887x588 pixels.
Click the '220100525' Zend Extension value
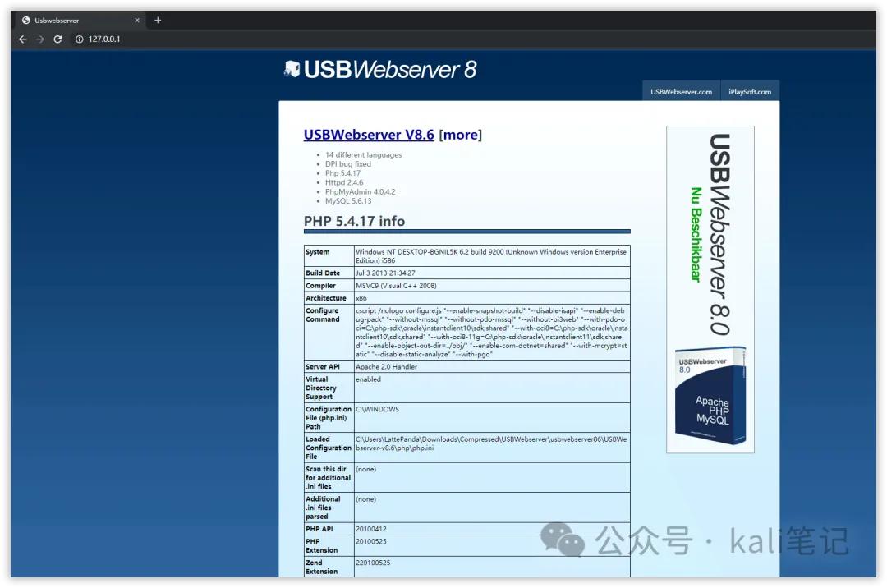click(373, 563)
